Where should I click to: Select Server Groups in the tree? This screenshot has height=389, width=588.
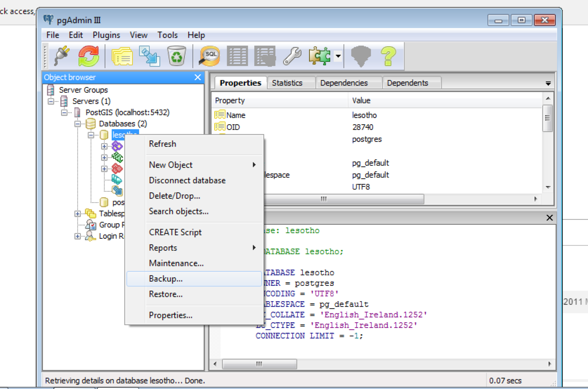[83, 90]
